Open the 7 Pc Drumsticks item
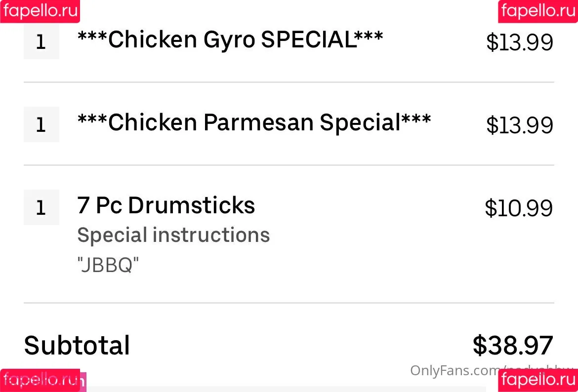Screen dimensions: 578x392 [166, 205]
